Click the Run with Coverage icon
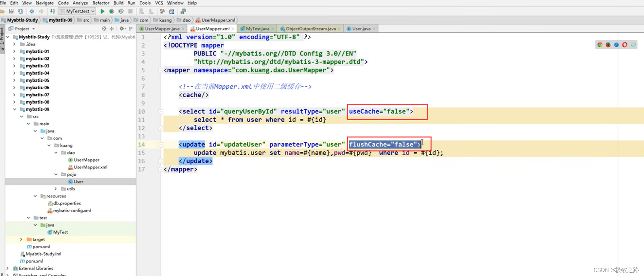 tap(121, 11)
